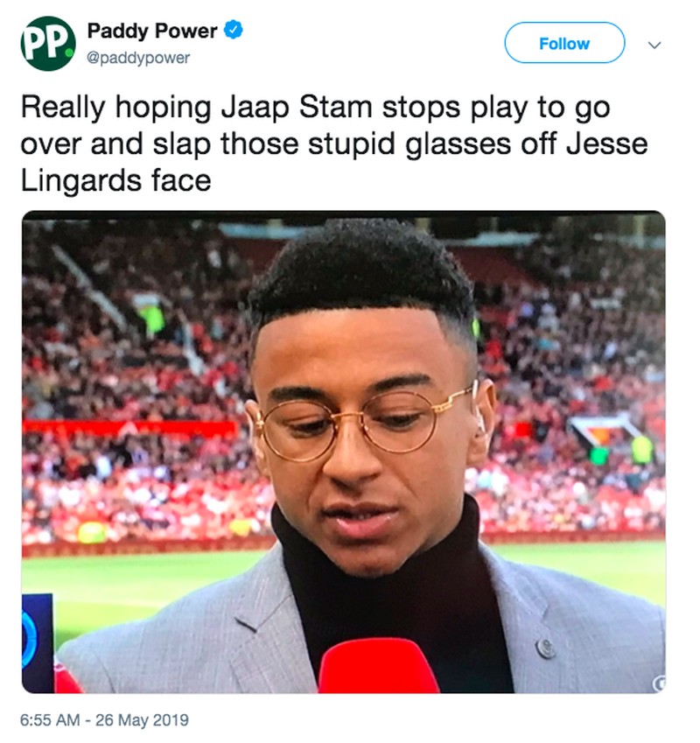Click the tweet timestamp 6:55 AM
Image resolution: width=700 pixels, height=743 pixels.
pyautogui.click(x=54, y=721)
